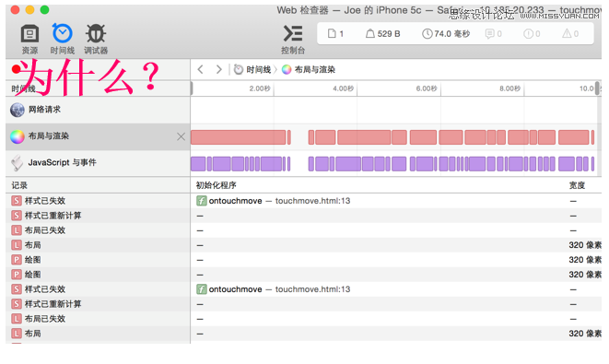Select the first 布局已失效 record row
This screenshot has width=609, height=364.
(x=303, y=230)
